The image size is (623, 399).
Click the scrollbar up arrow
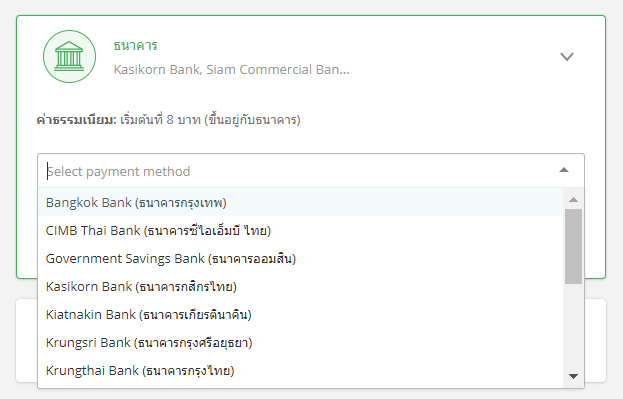pos(573,200)
